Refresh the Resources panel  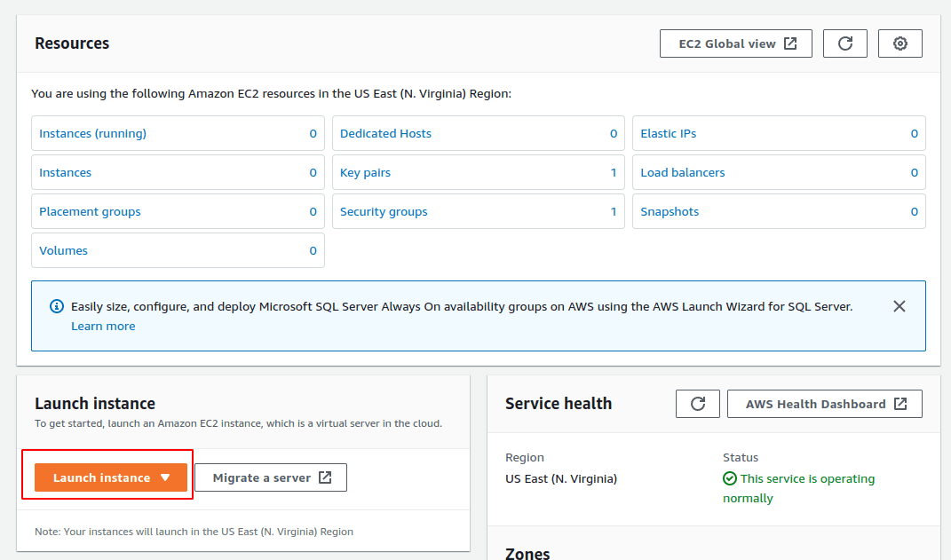point(844,43)
